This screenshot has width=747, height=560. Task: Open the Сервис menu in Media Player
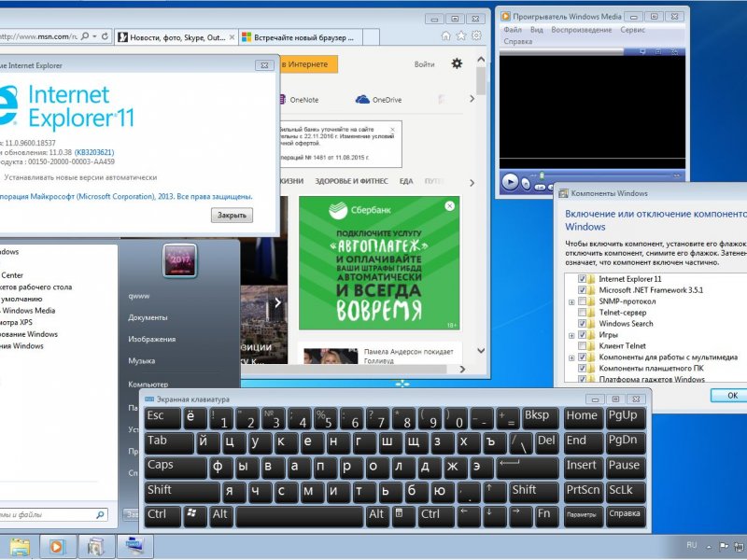[633, 30]
